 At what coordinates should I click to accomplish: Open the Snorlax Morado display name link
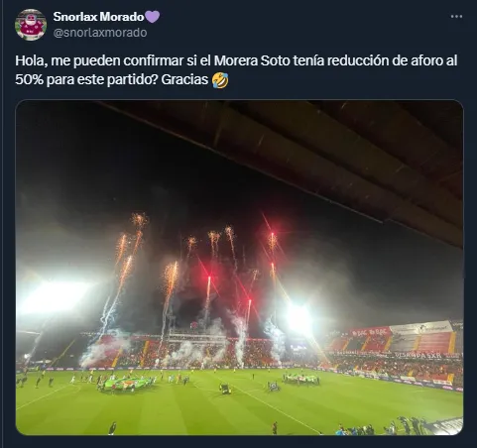pyautogui.click(x=98, y=17)
